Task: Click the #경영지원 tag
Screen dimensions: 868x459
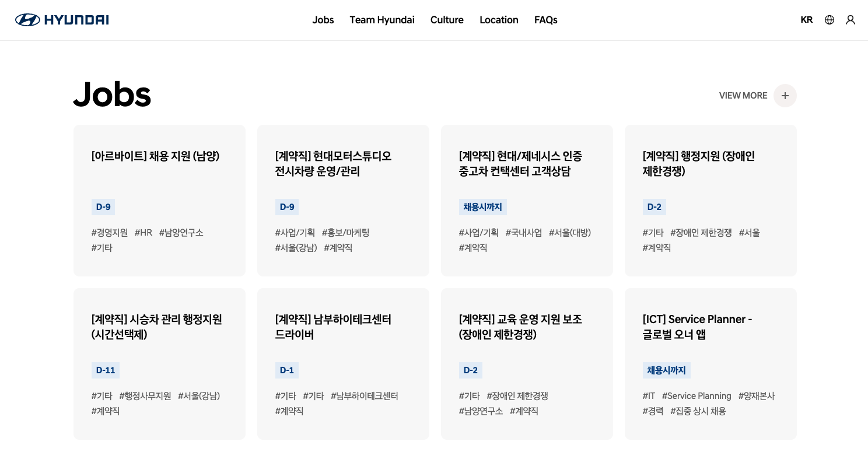Action: click(110, 233)
